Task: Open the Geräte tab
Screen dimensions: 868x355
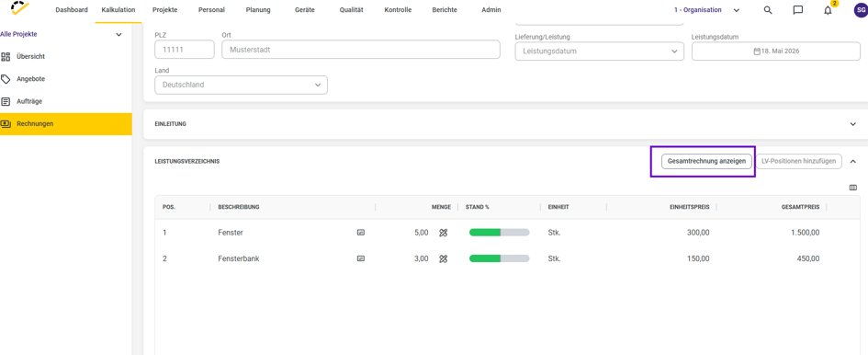Action: [304, 10]
